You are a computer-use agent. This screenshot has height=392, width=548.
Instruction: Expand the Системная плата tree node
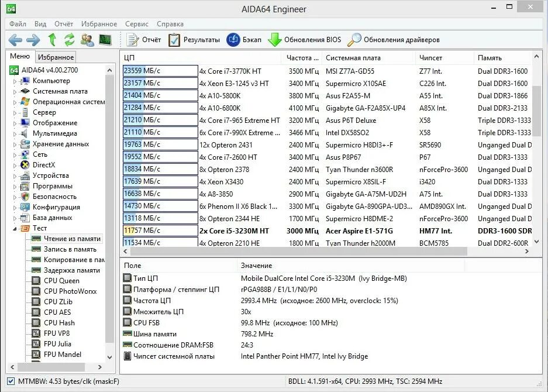[x=15, y=92]
